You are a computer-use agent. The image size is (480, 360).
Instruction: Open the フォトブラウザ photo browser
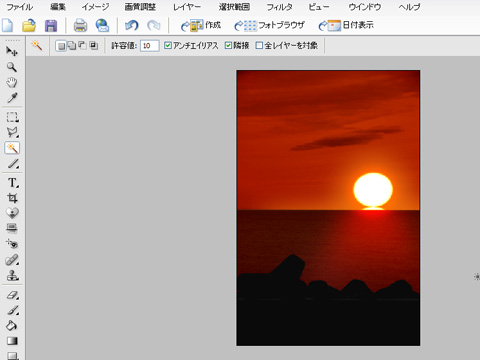269,25
